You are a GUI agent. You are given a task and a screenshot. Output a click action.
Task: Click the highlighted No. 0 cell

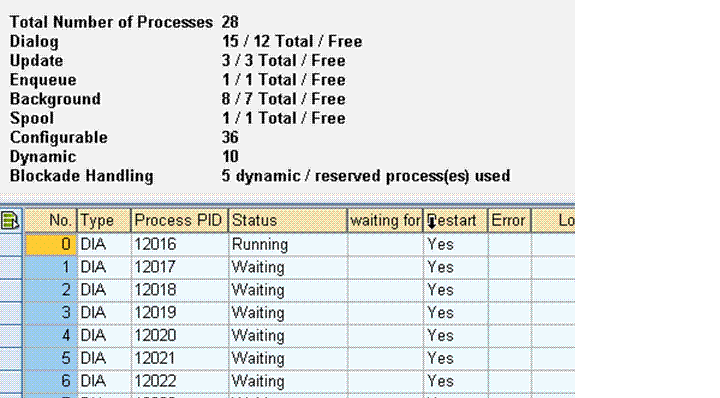click(x=51, y=244)
